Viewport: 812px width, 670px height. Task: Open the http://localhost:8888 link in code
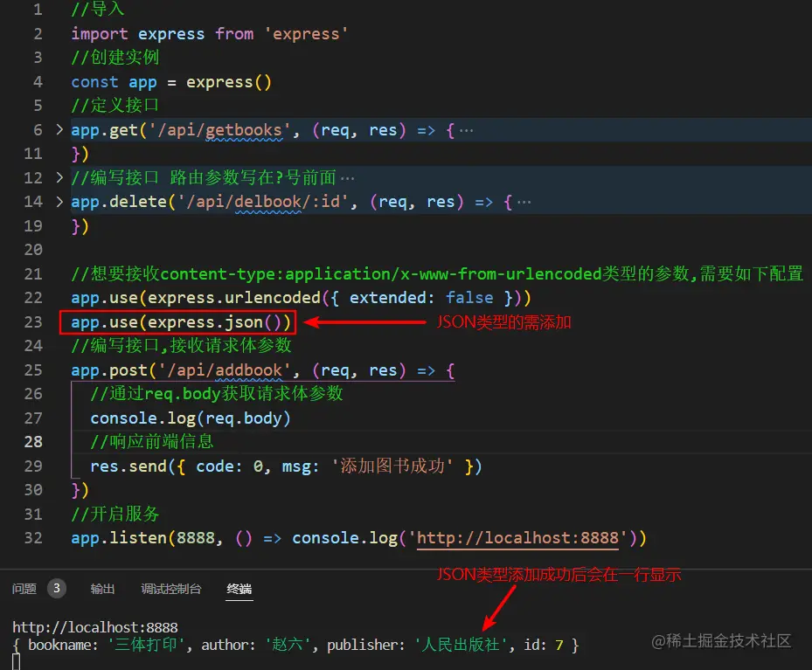(517, 538)
